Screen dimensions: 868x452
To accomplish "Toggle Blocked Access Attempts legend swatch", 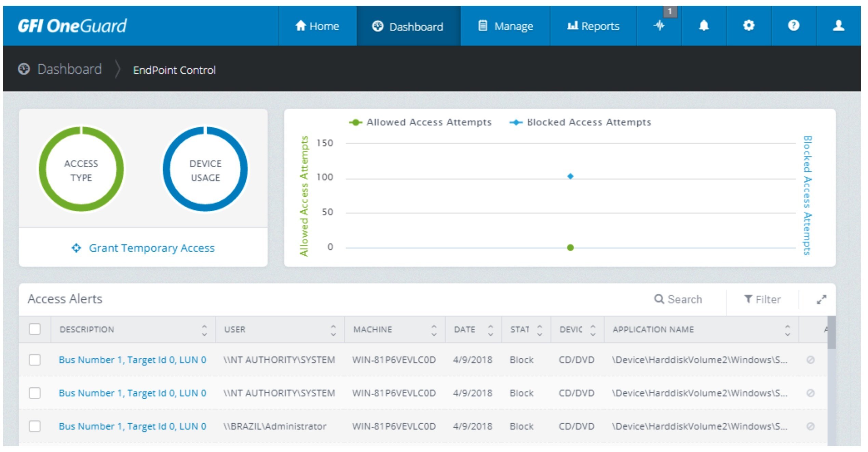I will pyautogui.click(x=516, y=123).
